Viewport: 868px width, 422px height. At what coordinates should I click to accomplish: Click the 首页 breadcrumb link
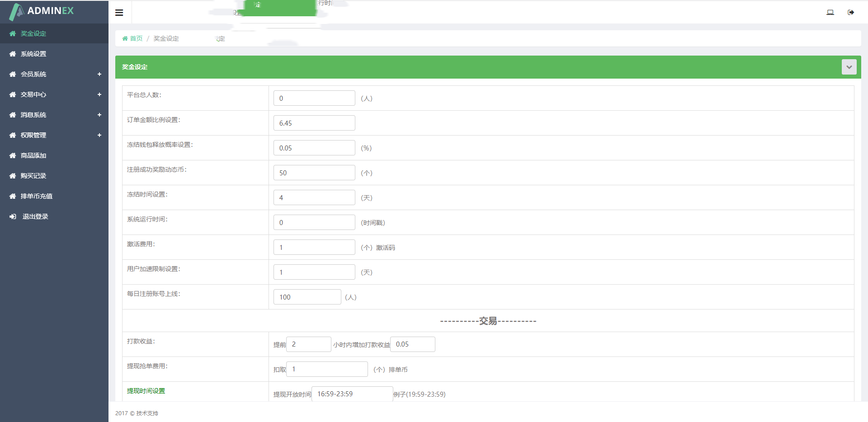(136, 38)
